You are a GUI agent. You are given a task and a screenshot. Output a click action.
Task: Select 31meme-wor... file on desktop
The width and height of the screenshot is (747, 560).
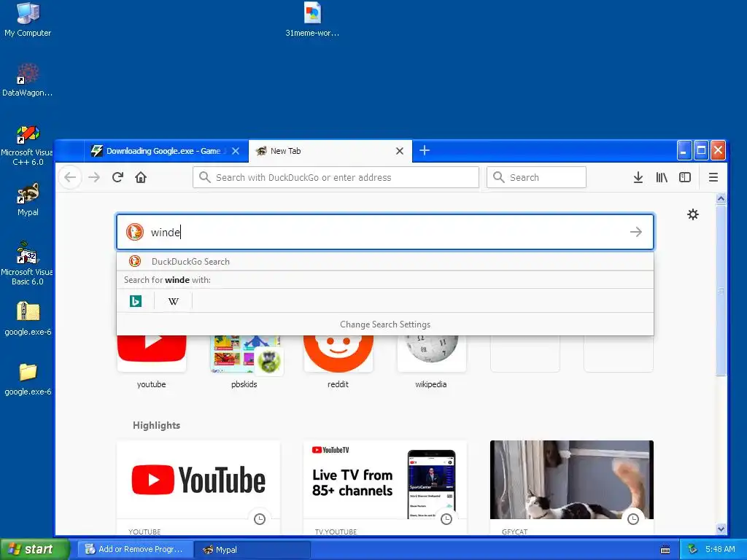tap(312, 20)
